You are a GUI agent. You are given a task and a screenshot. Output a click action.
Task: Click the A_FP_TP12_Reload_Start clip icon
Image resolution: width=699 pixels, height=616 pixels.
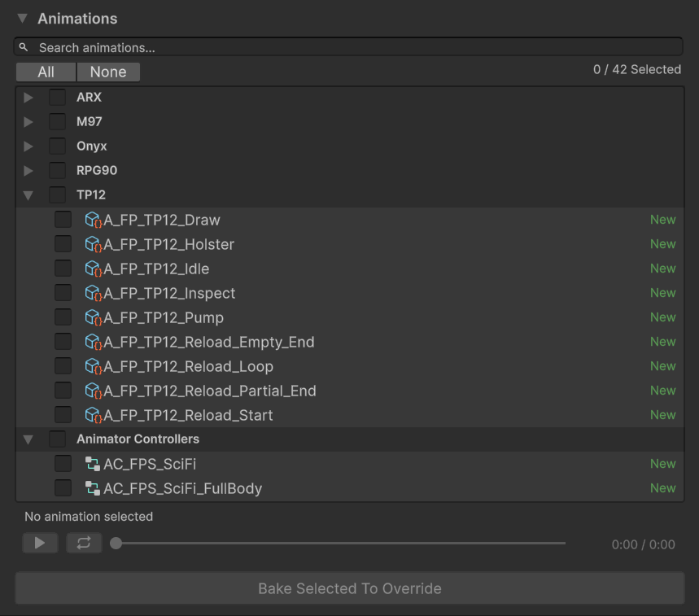pos(94,416)
